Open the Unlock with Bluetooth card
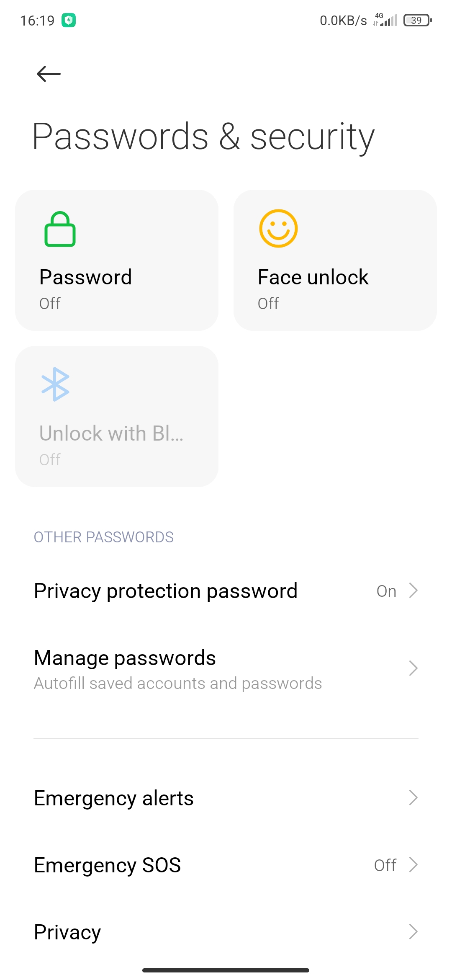The width and height of the screenshot is (452, 980). coord(117,416)
